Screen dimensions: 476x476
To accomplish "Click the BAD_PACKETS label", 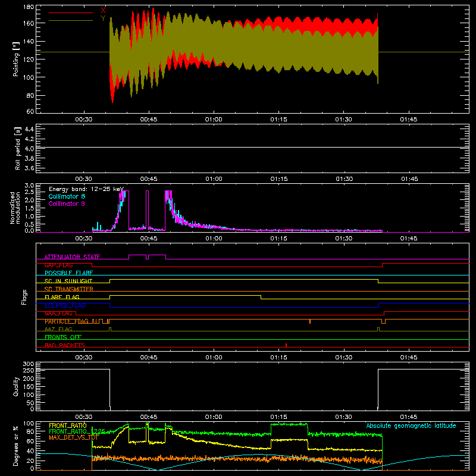I will [x=65, y=345].
